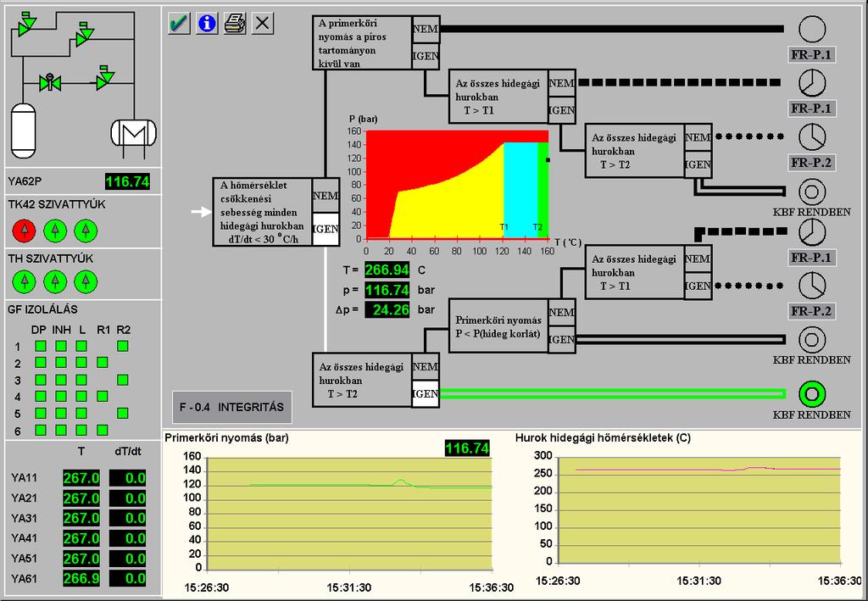Image resolution: width=868 pixels, height=601 pixels.
Task: Select GF IZOLÁLÁS row 4 L indicator
Action: [x=81, y=396]
